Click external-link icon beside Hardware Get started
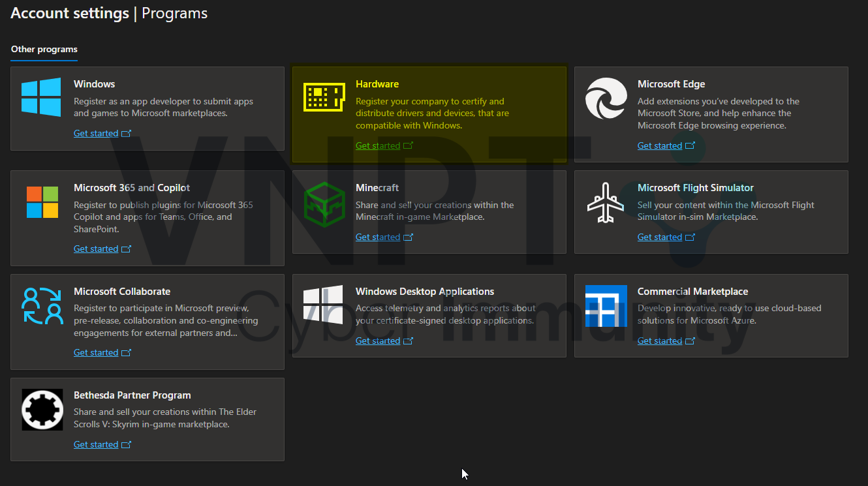The width and height of the screenshot is (868, 486). [x=409, y=146]
